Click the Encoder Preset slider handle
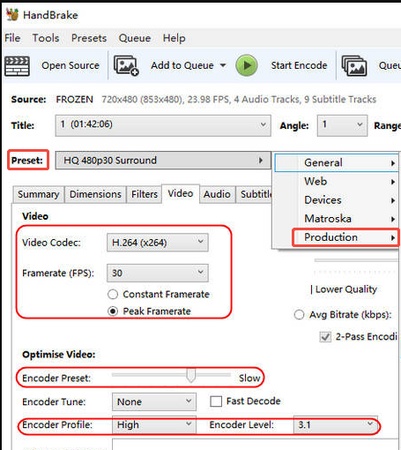 (191, 375)
